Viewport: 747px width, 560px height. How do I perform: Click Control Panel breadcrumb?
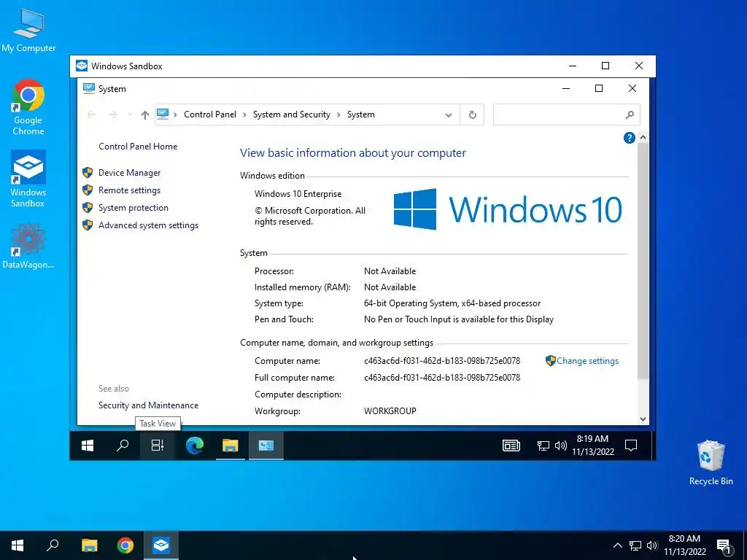[x=209, y=114]
